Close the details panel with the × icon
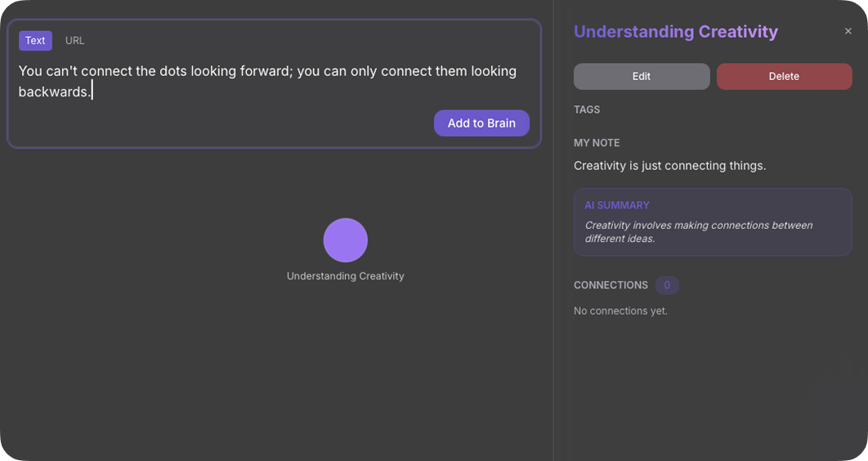The width and height of the screenshot is (868, 461). [x=848, y=32]
